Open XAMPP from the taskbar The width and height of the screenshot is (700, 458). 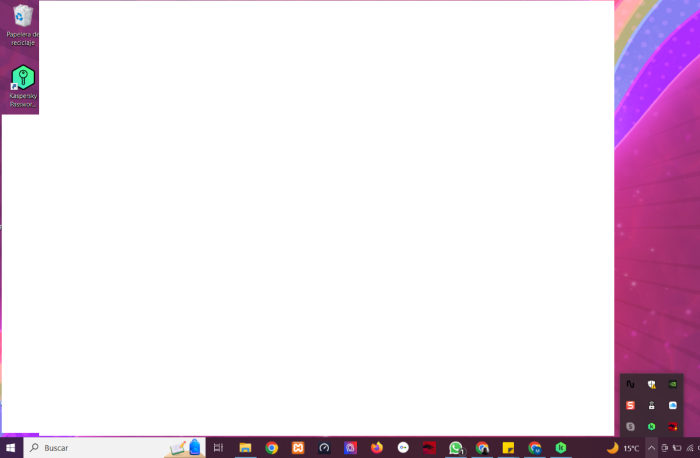tap(298, 447)
